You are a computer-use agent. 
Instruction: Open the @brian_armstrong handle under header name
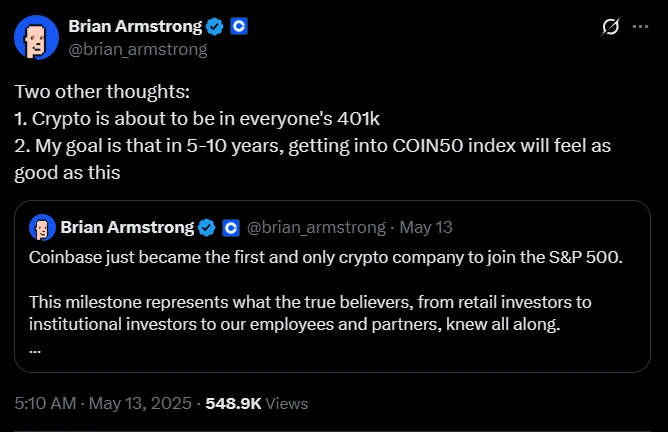(138, 50)
